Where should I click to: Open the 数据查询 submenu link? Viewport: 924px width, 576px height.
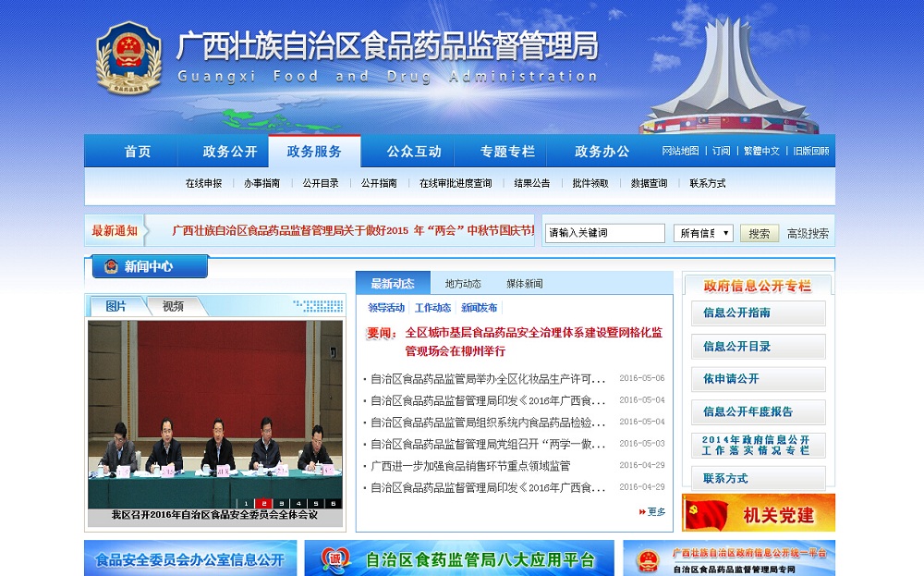(649, 183)
